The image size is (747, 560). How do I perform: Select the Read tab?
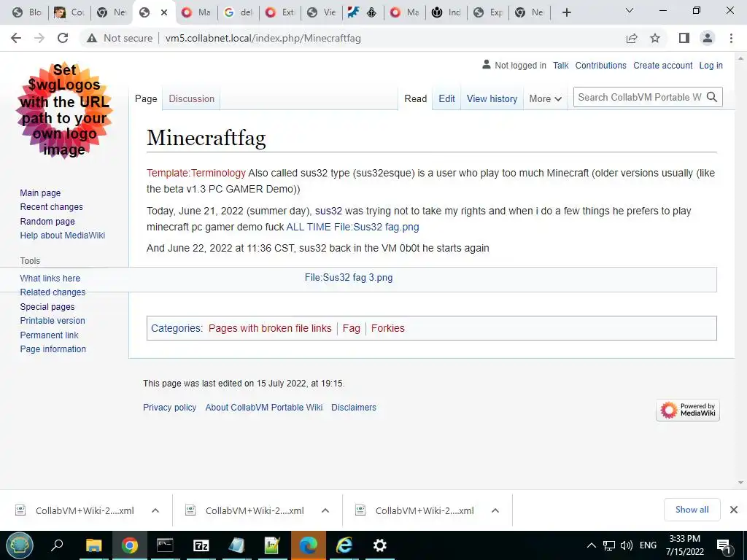(x=415, y=98)
